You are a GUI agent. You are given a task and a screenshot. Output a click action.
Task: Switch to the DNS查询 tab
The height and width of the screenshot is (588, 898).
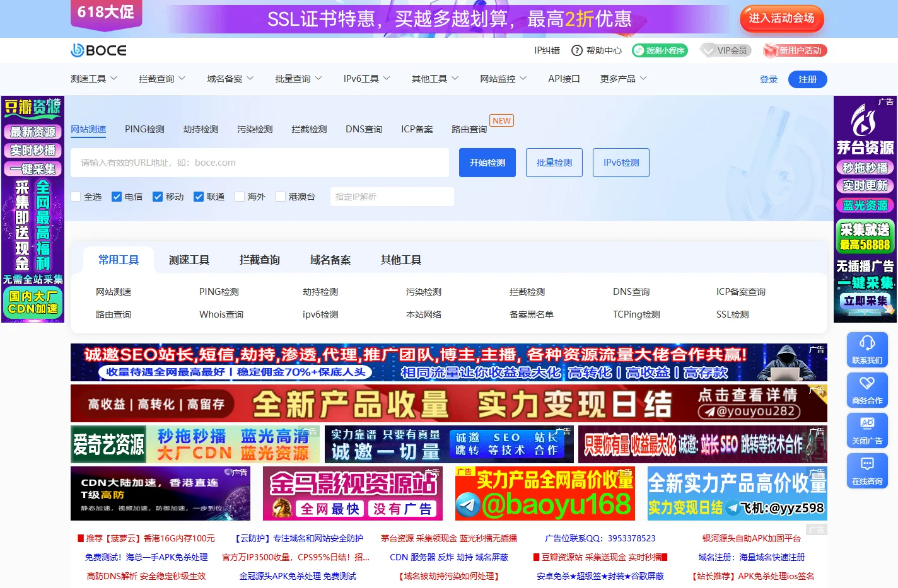(x=364, y=129)
